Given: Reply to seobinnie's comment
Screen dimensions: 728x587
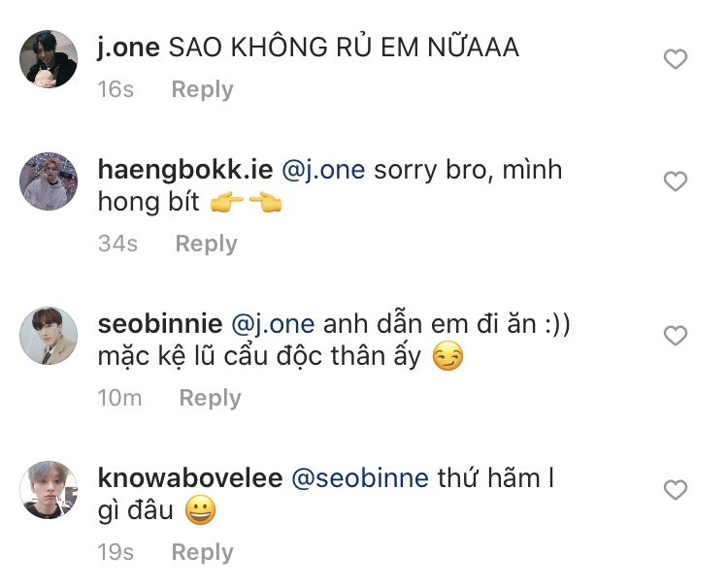Looking at the screenshot, I should coord(210,398).
